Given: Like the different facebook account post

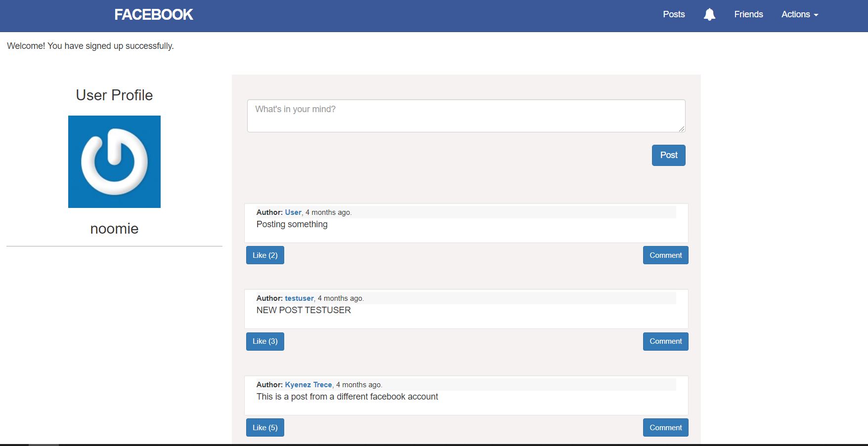Looking at the screenshot, I should point(265,428).
